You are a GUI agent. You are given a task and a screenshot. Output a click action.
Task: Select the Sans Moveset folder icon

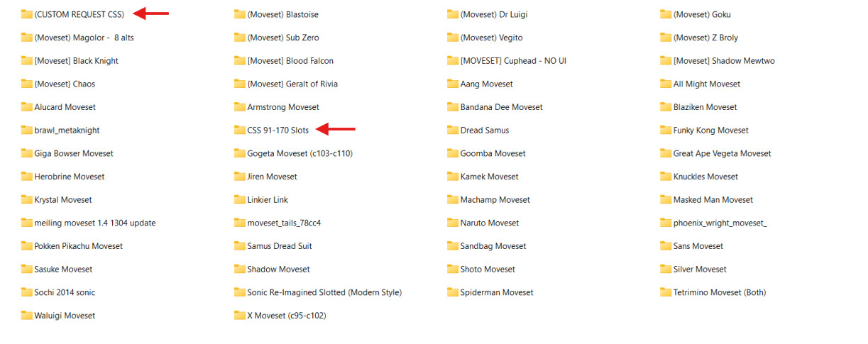666,246
